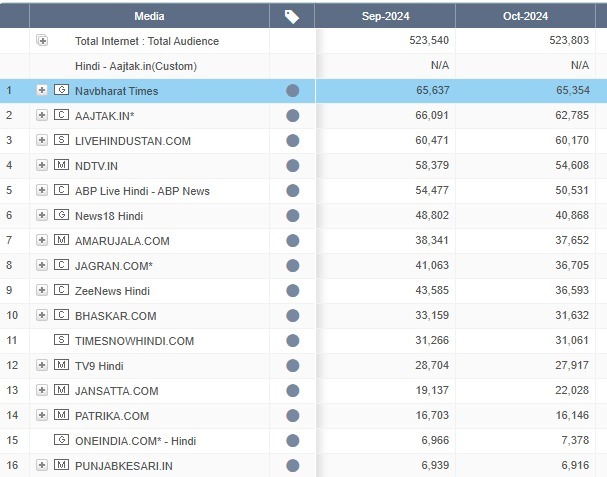
Task: Select the Hindi - Aajtak.in(Custom) row label
Action: 136,66
